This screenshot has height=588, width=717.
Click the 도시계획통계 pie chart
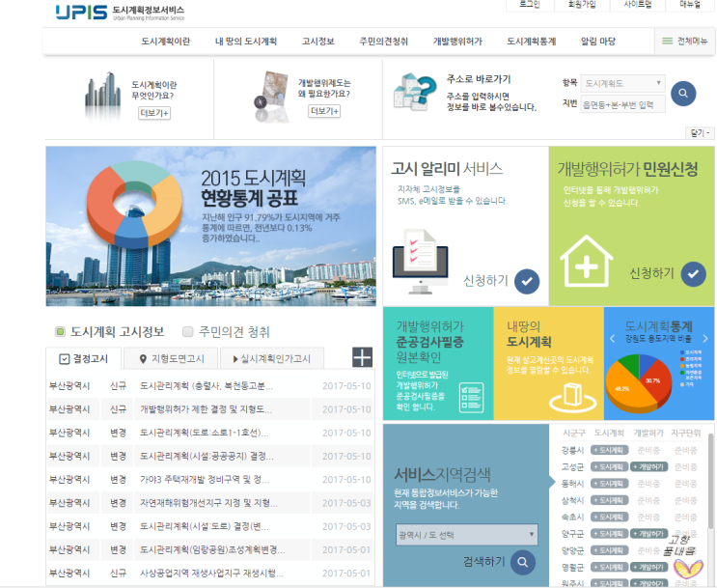click(x=639, y=381)
